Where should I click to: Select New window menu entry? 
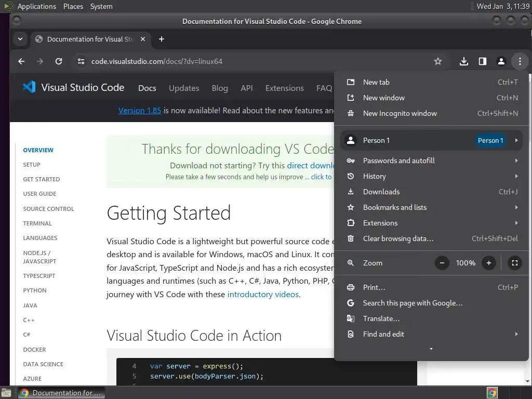(x=432, y=98)
